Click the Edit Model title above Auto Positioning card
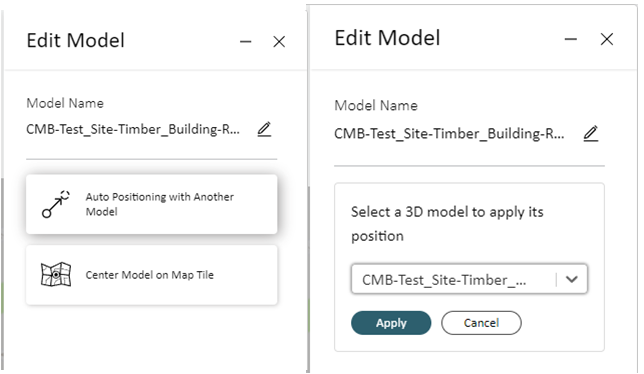The width and height of the screenshot is (644, 374). 76,40
